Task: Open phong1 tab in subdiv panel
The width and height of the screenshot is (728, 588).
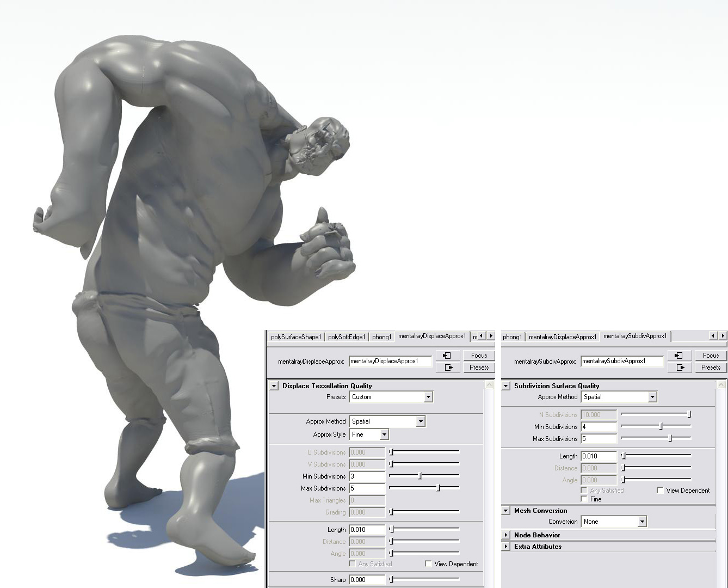Action: (512, 337)
